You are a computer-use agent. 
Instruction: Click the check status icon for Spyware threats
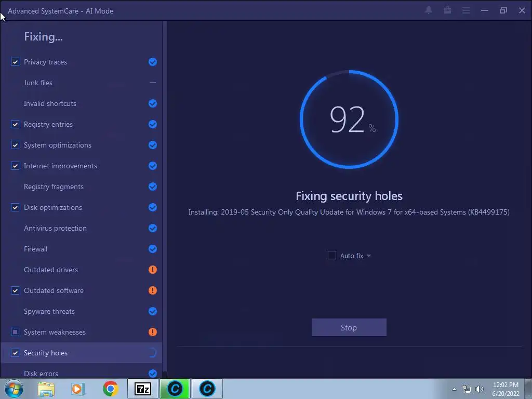point(153,311)
